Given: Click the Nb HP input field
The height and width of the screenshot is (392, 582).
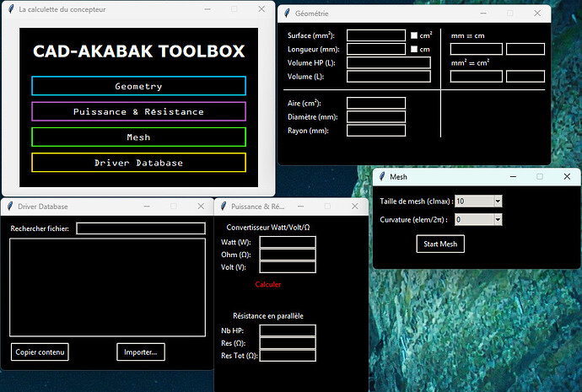Looking at the screenshot, I should 288,330.
